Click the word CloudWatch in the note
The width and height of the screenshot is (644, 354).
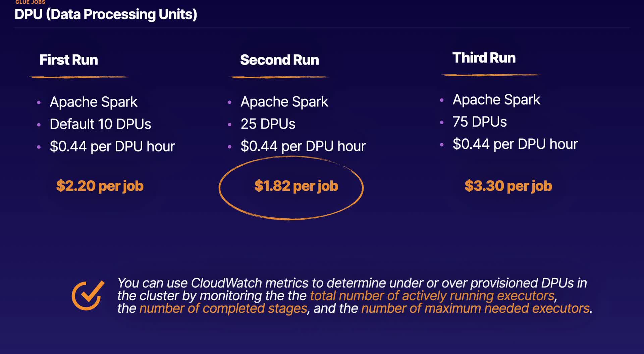226,283
